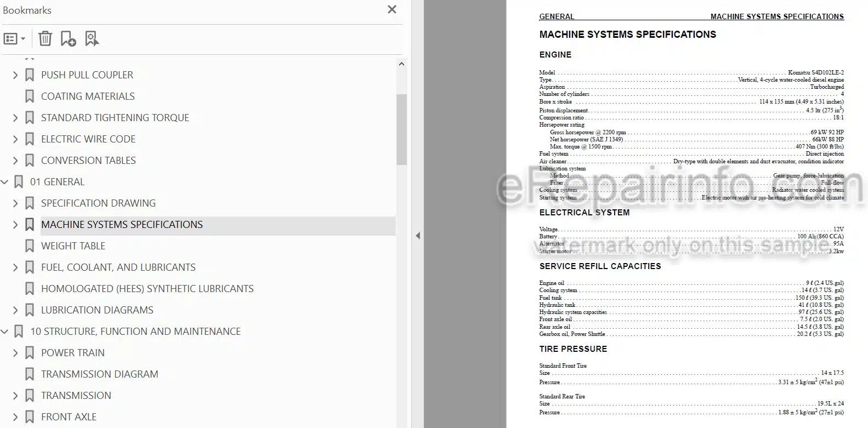The image size is (868, 428).
Task: Close the Bookmarks panel
Action: point(392,9)
